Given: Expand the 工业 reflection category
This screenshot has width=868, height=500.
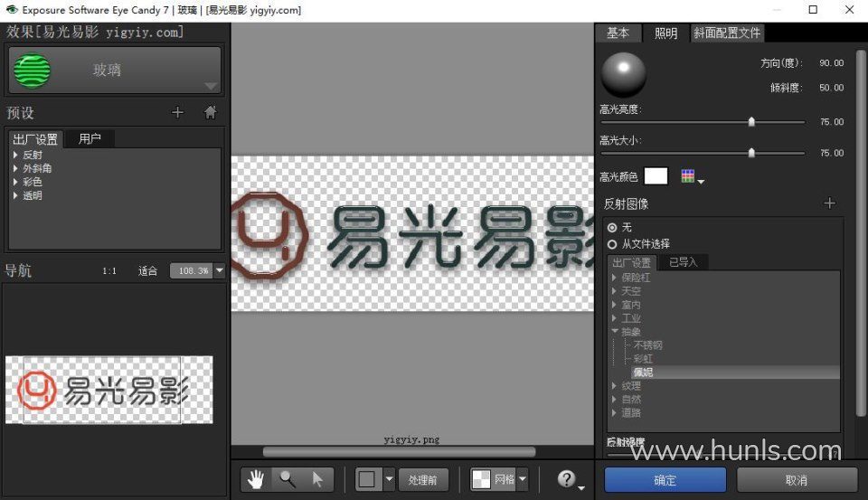Looking at the screenshot, I should coord(615,318).
